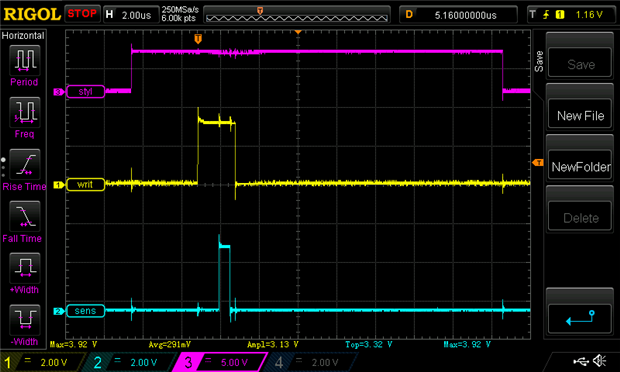This screenshot has width=620, height=372.
Task: Click the trigger level 1.16 V readout
Action: [589, 15]
